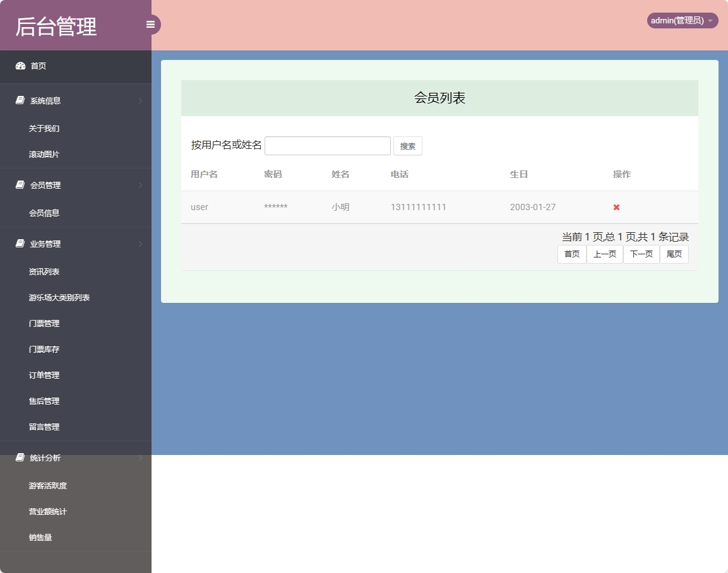Go to 下一页 next page
The height and width of the screenshot is (573, 728).
641,254
